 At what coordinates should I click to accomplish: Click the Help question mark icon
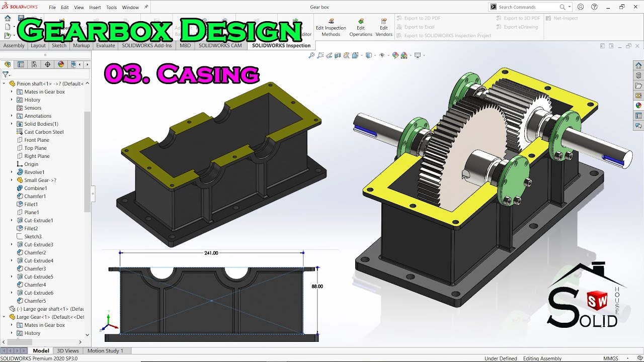pyautogui.click(x=594, y=7)
